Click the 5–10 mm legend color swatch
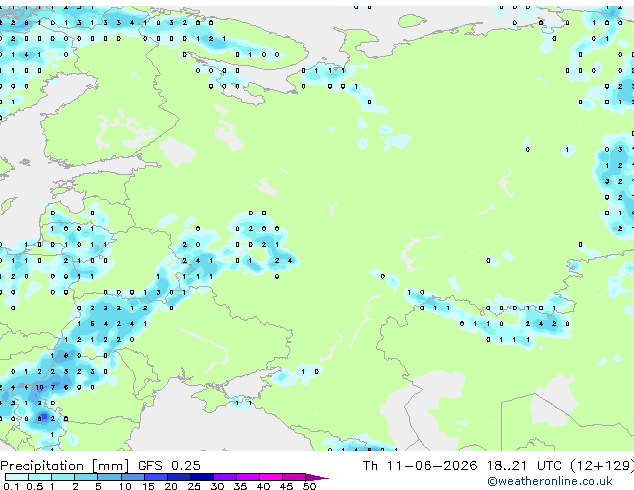The image size is (634, 490). [x=109, y=477]
